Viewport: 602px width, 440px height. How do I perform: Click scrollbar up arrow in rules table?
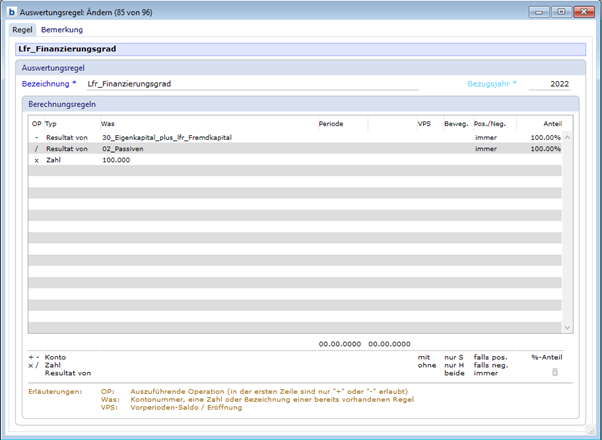click(567, 137)
